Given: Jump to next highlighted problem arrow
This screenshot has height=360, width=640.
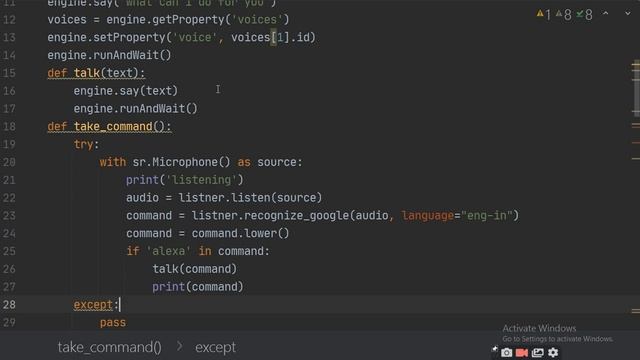Looking at the screenshot, I should coord(628,13).
